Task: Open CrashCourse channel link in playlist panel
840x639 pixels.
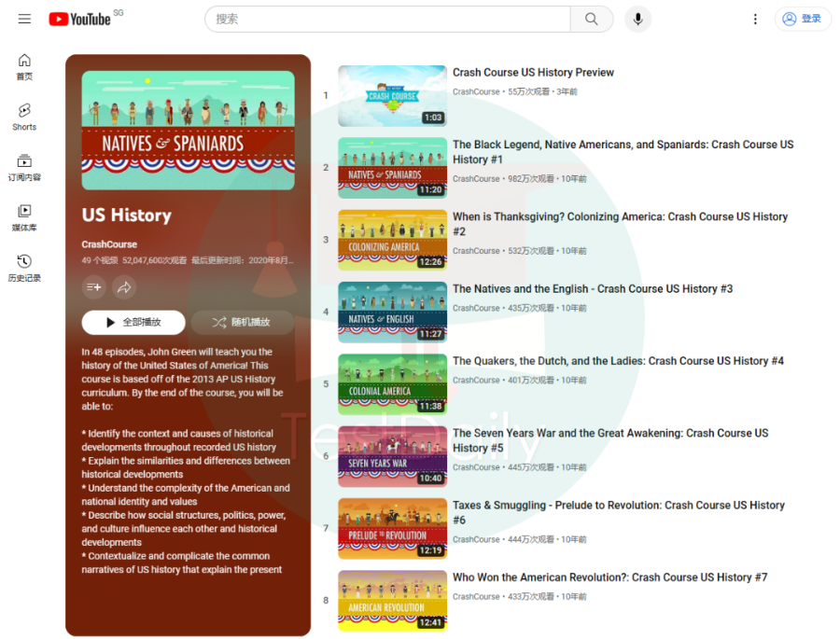Action: [108, 244]
